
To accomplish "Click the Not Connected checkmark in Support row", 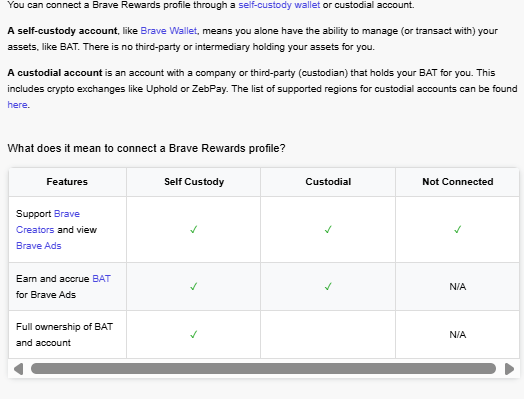I will click(457, 230).
